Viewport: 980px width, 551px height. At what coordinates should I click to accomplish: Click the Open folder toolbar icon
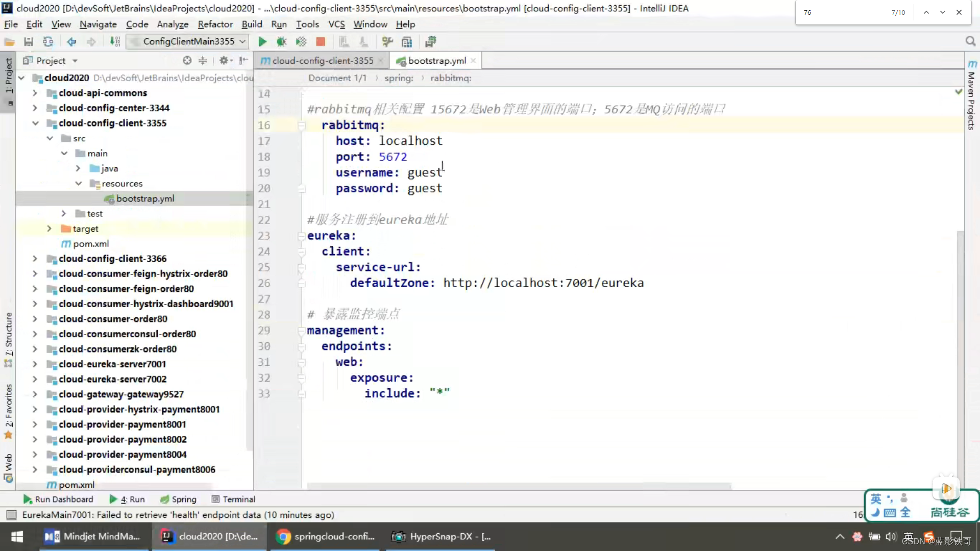click(x=9, y=42)
